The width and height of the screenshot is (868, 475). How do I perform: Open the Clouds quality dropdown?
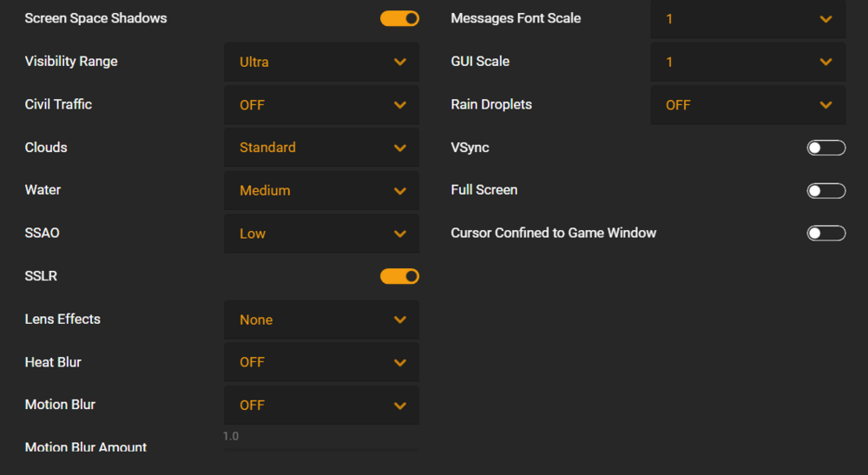pyautogui.click(x=321, y=148)
